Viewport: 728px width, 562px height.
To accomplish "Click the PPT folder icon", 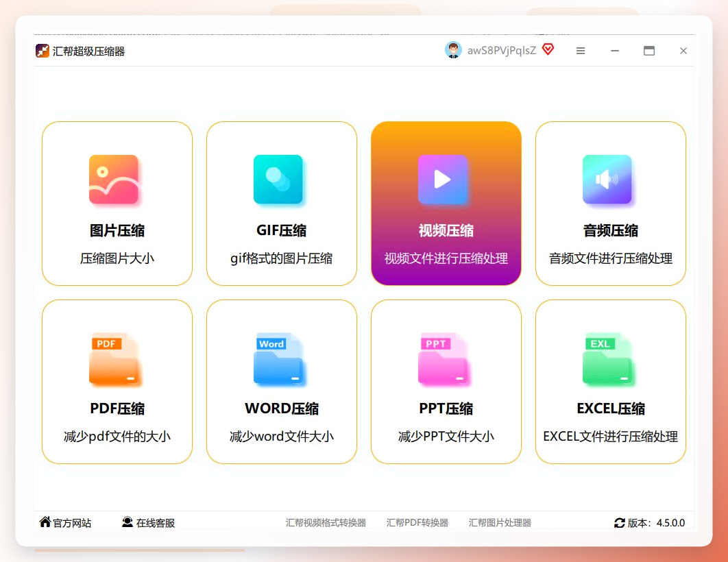I will pos(442,358).
